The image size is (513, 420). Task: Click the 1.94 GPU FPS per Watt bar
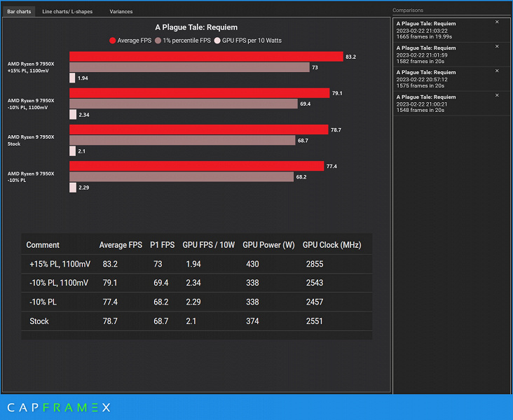pyautogui.click(x=72, y=78)
